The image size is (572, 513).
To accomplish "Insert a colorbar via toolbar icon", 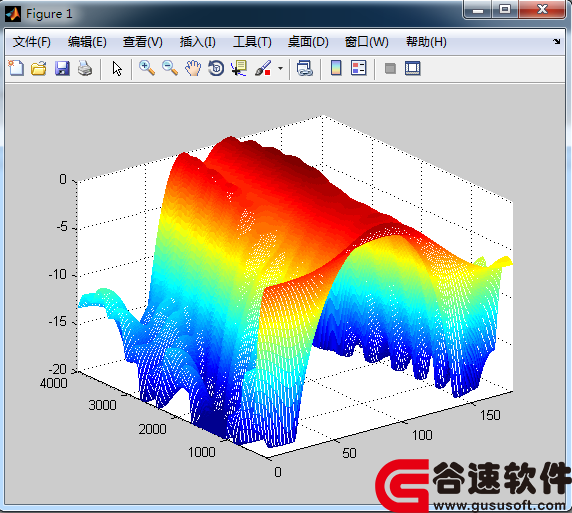I will (x=336, y=68).
